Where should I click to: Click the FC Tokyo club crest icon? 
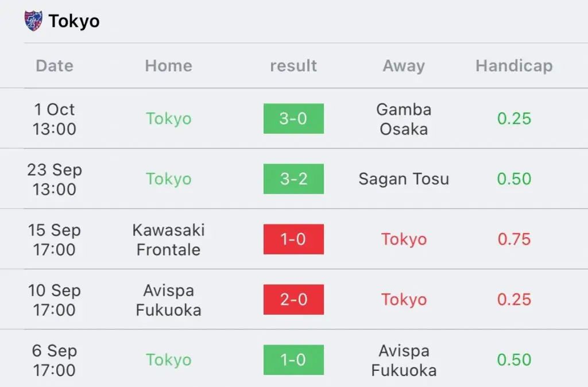(x=33, y=21)
